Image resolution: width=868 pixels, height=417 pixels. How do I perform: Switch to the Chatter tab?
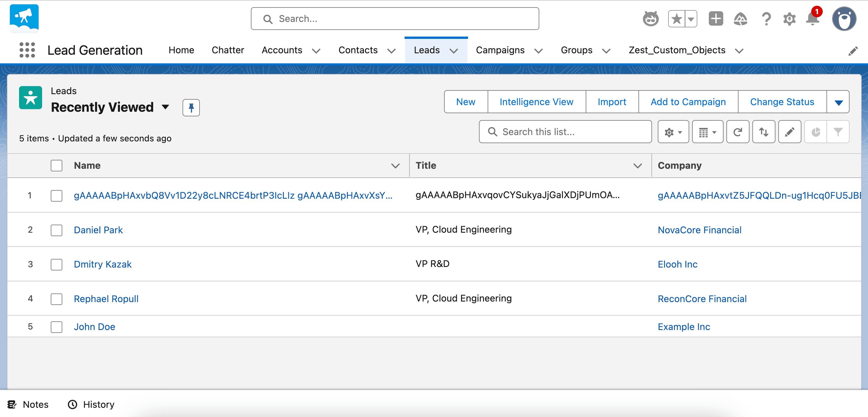228,50
